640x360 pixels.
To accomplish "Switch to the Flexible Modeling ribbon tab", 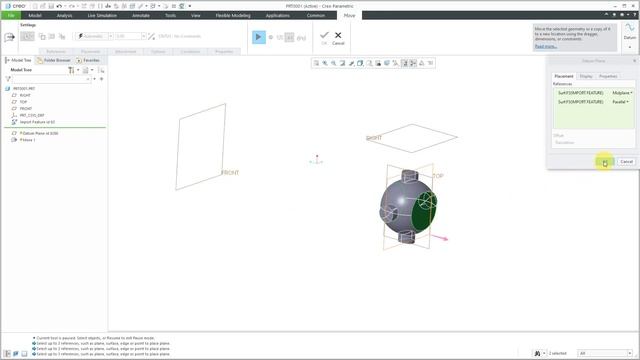I will tap(233, 16).
